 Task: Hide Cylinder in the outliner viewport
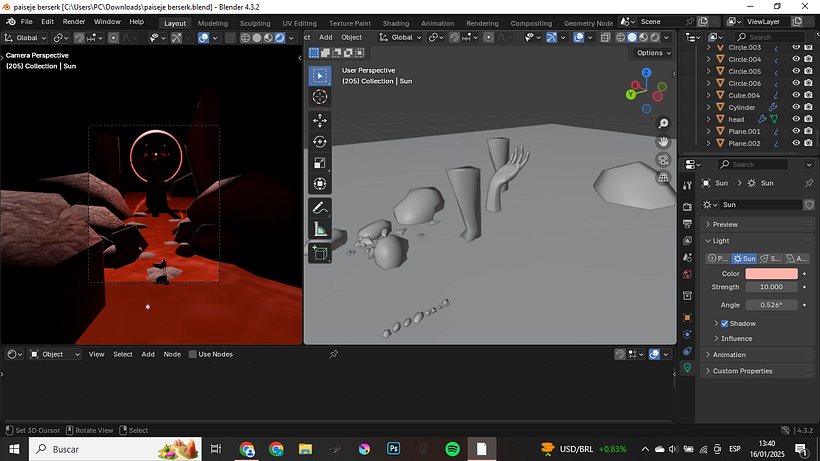click(x=796, y=107)
